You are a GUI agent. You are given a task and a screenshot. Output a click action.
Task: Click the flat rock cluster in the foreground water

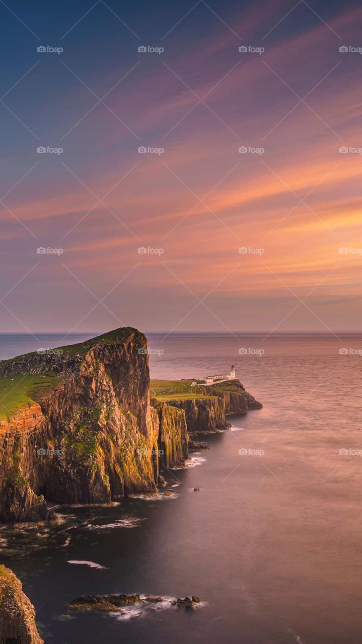tap(106, 601)
